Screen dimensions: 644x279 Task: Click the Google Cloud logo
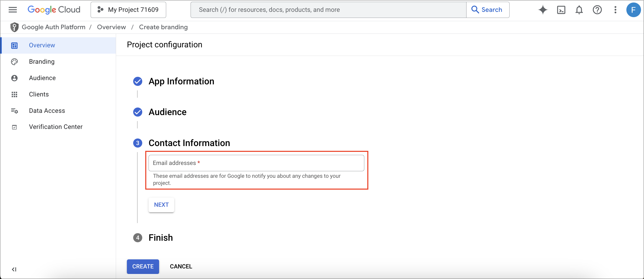(54, 10)
